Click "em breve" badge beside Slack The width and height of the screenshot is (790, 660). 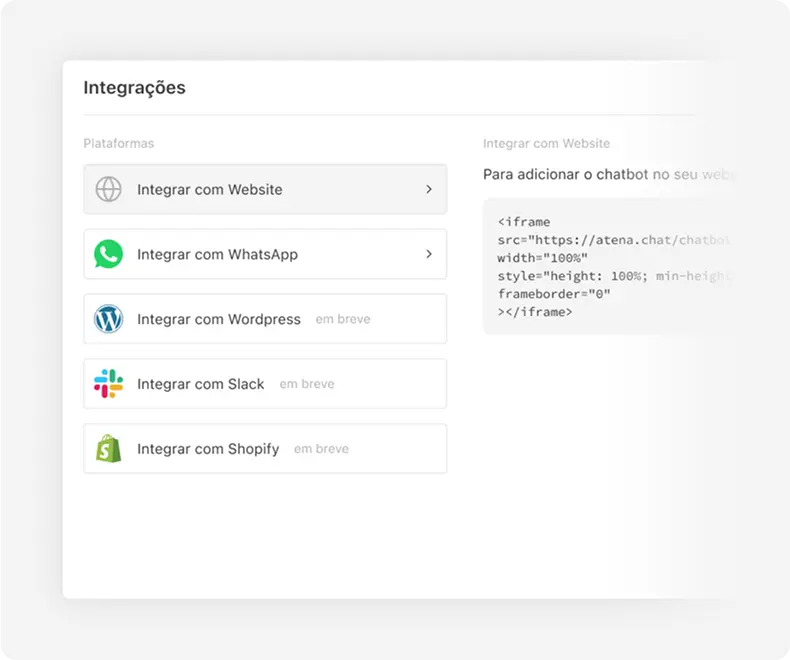307,384
